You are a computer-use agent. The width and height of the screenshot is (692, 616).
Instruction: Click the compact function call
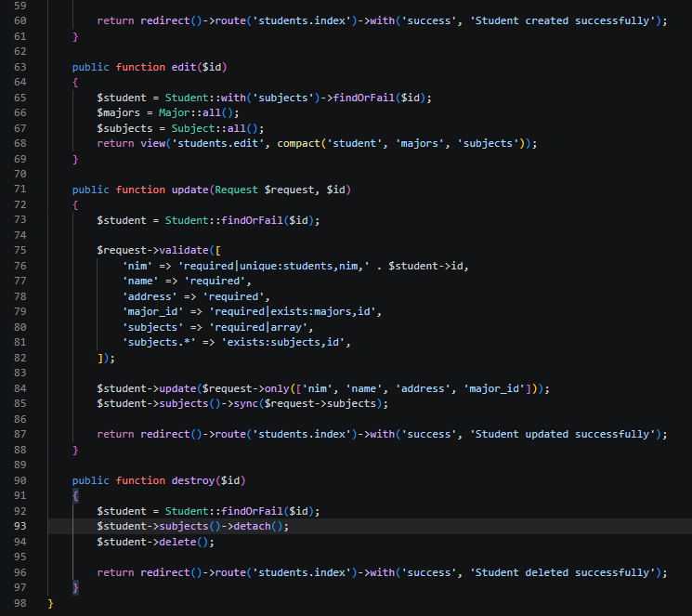pos(298,143)
